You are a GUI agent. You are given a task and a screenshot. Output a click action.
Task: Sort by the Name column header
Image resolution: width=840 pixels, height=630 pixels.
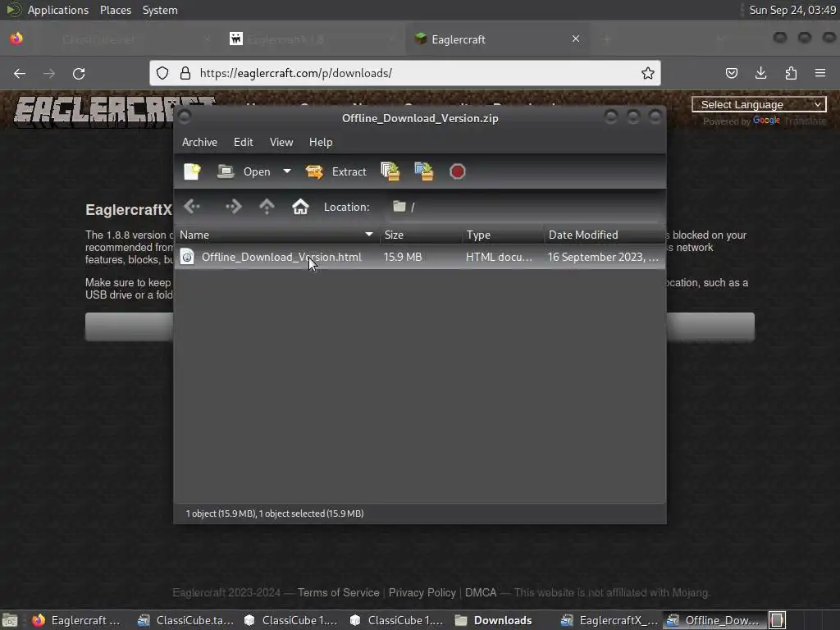[x=276, y=235]
